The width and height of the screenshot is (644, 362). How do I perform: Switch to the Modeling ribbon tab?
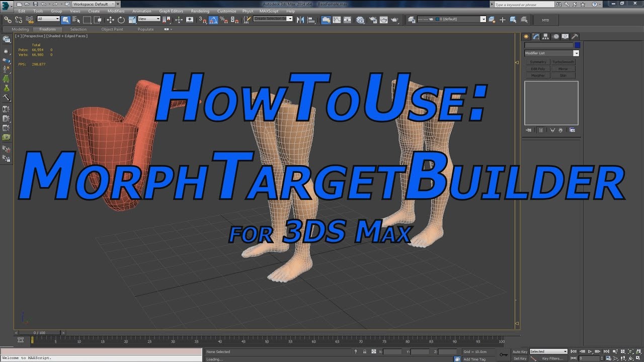click(20, 29)
